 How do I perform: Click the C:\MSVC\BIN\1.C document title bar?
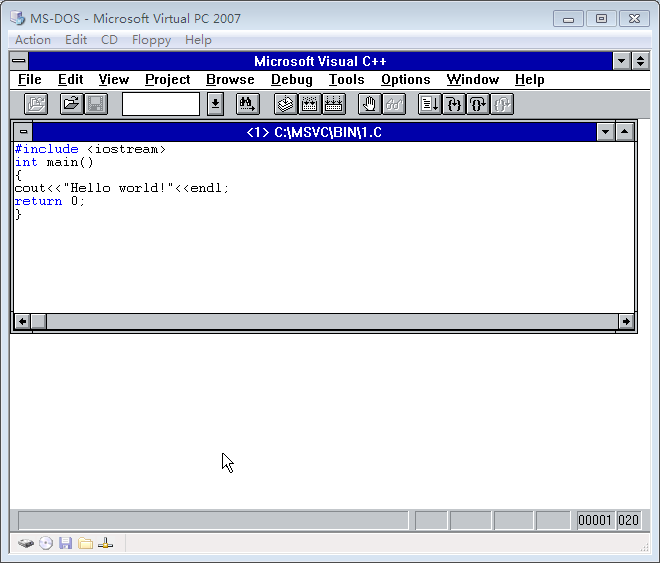click(x=314, y=132)
